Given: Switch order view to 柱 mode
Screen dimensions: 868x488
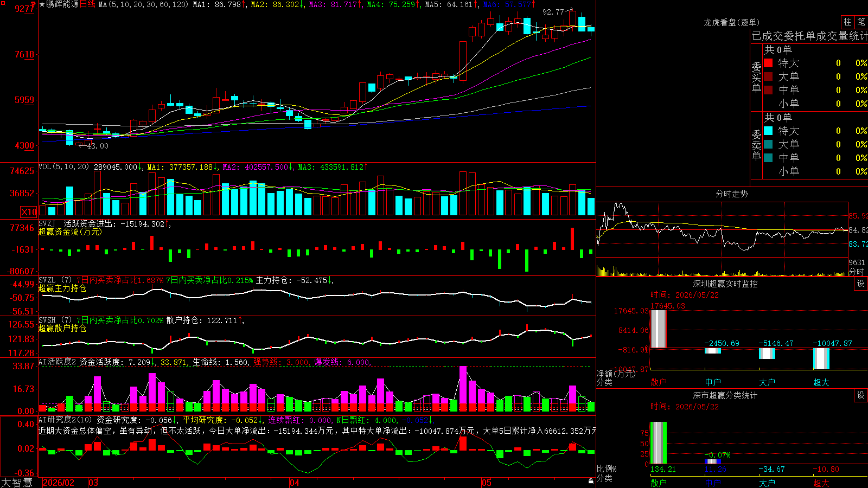Looking at the screenshot, I should (x=847, y=22).
